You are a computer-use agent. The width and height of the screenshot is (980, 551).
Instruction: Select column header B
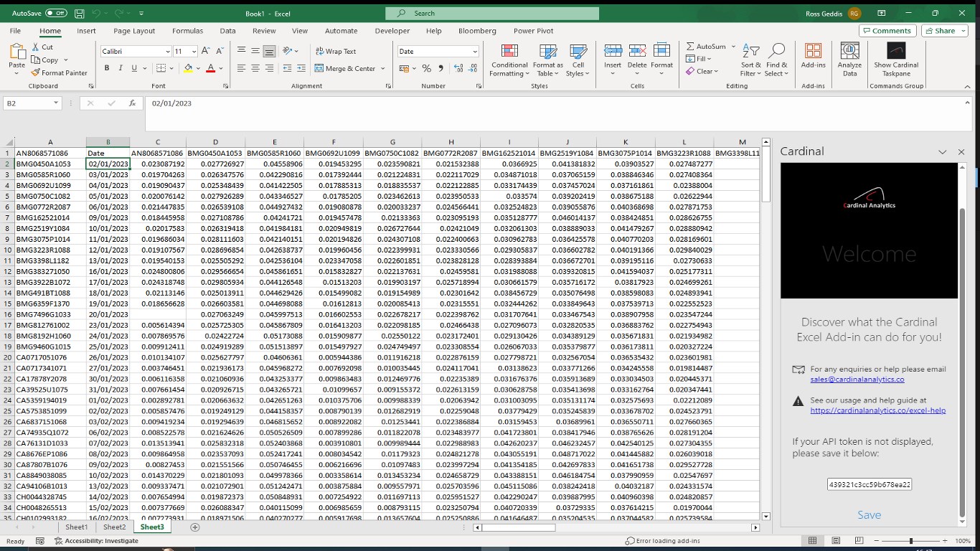(x=108, y=142)
